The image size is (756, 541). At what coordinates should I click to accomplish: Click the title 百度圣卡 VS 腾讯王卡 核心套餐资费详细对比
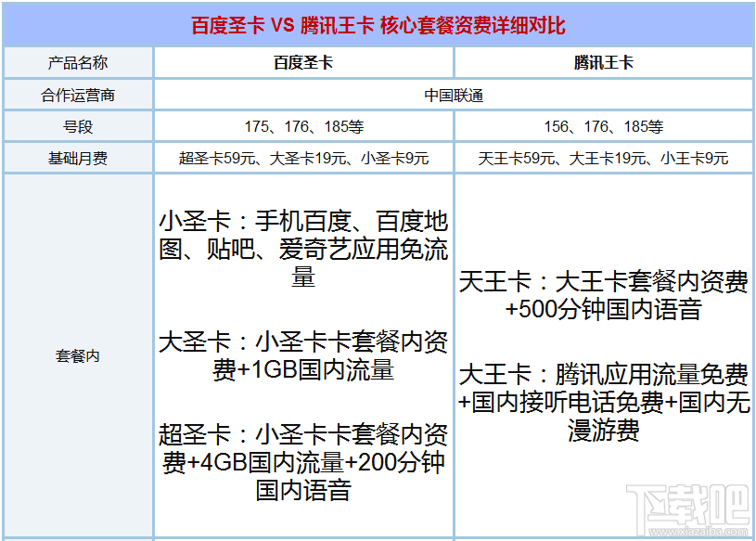tap(378, 25)
